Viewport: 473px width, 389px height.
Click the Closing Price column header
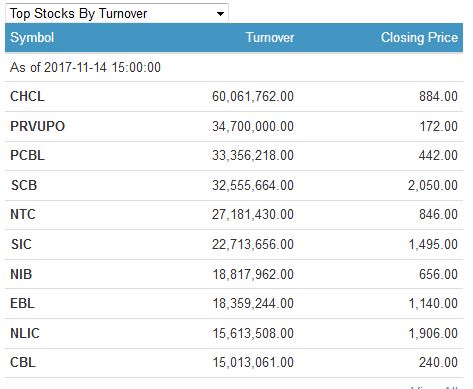click(x=419, y=37)
